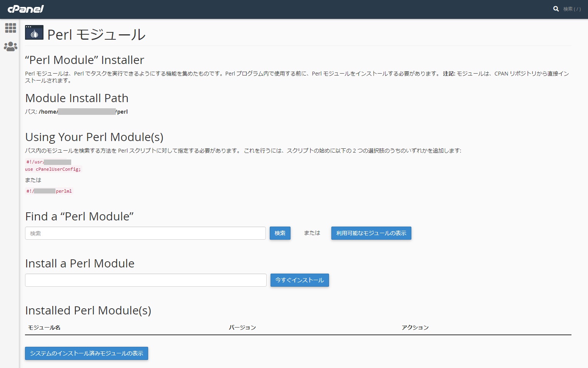Click the Installed Perl Module(s) heading
This screenshot has width=588, height=368.
point(88,311)
